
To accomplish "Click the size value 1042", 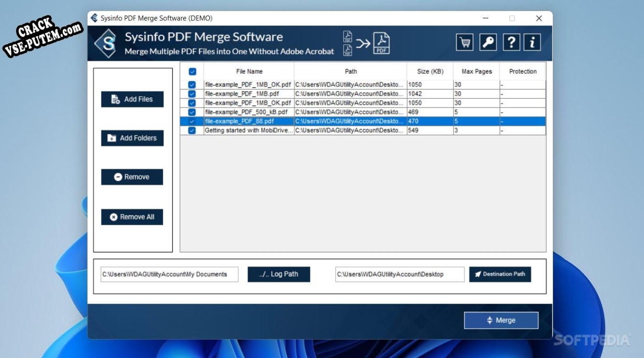I will coord(415,94).
